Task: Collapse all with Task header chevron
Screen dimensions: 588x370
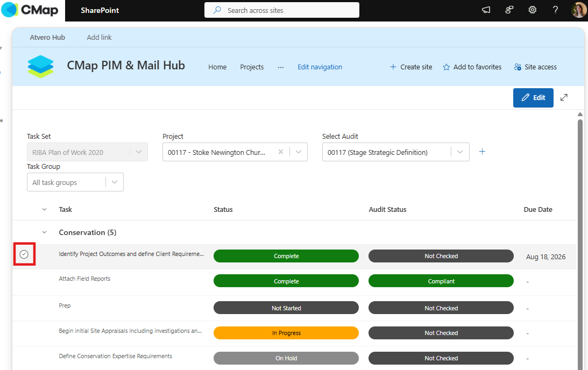Action: tap(44, 209)
